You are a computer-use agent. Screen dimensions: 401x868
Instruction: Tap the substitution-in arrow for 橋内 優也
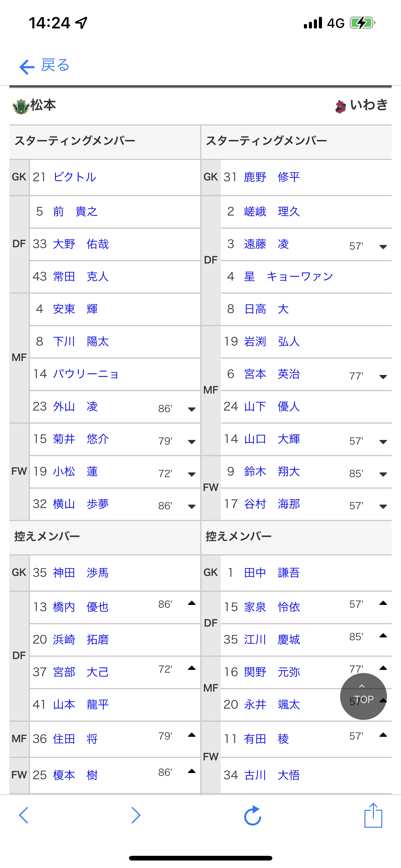[191, 603]
